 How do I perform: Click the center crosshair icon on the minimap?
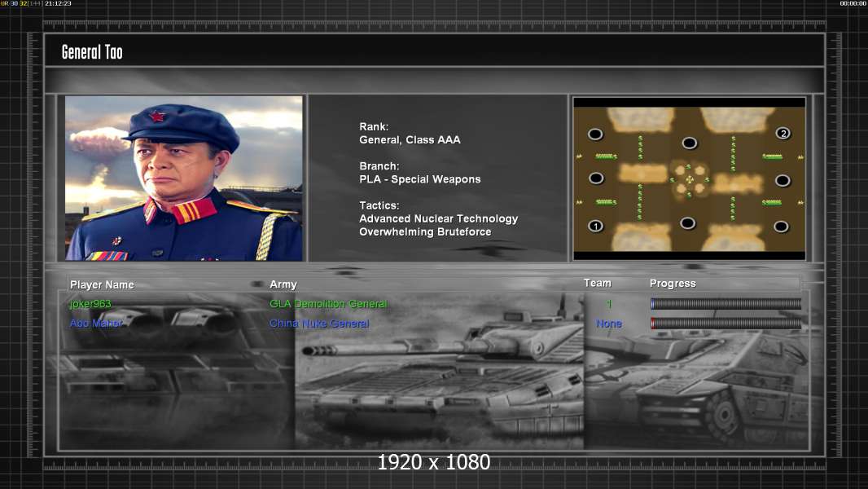[x=689, y=179]
